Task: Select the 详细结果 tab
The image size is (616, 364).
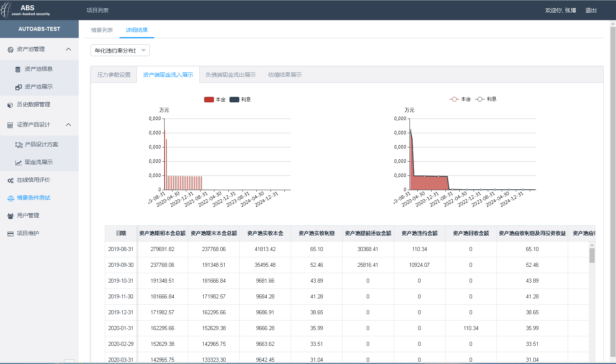Action: coord(137,30)
